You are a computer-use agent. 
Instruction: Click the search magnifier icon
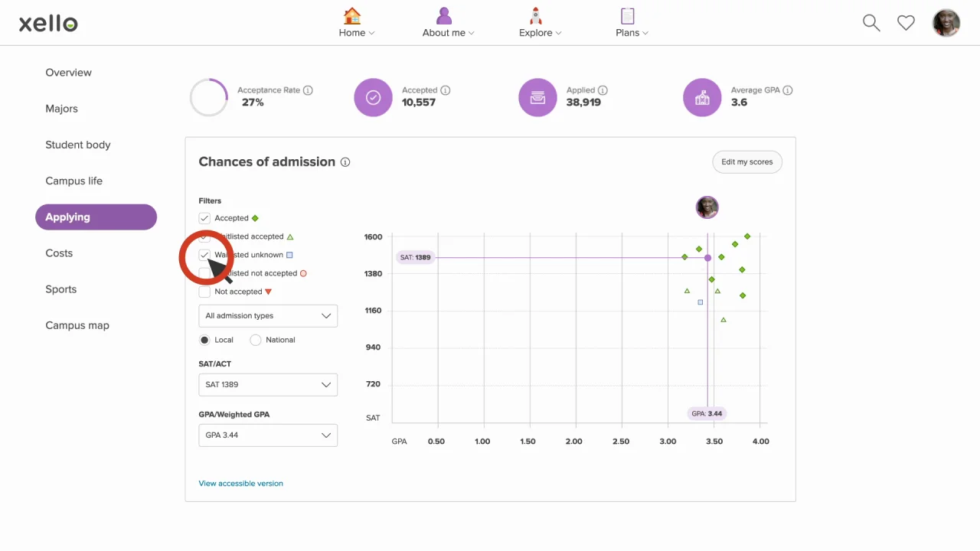[871, 23]
